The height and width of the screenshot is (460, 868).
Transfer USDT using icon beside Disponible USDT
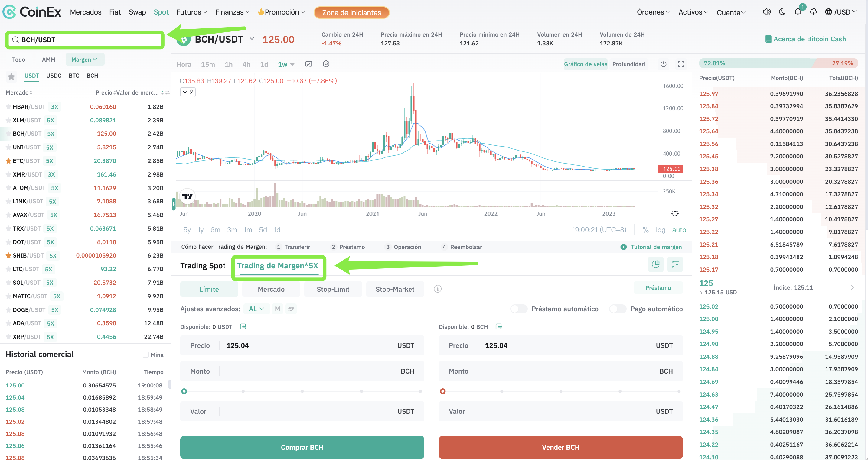[x=243, y=326]
